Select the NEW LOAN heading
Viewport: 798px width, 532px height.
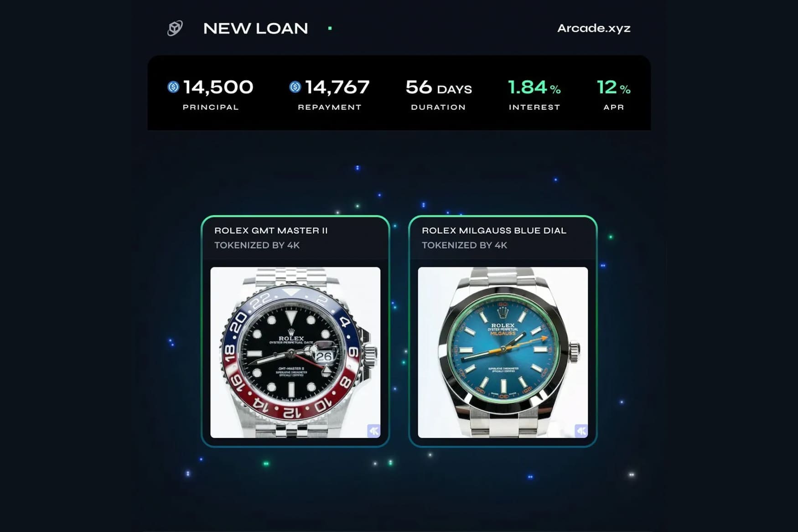point(255,28)
